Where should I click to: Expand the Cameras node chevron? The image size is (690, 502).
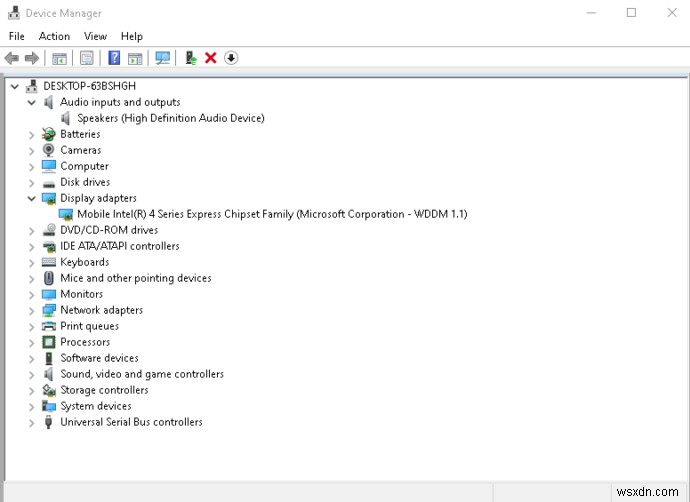coord(32,151)
